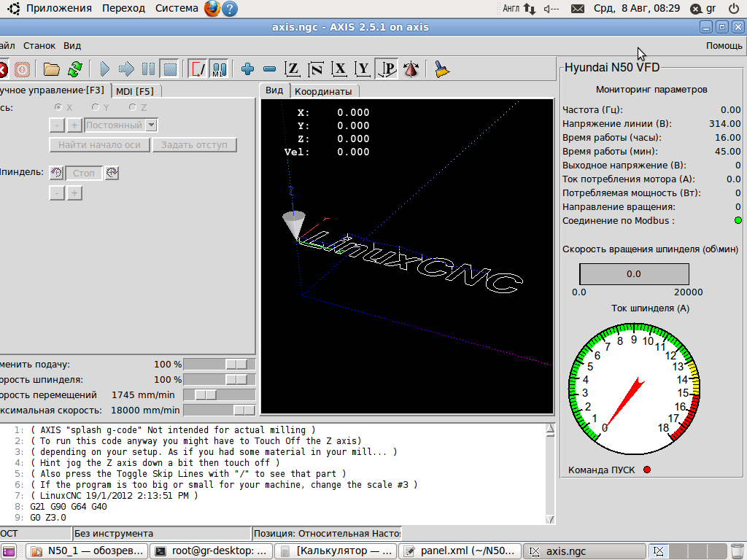Zoom out with the minus icon
This screenshot has width=747, height=560.
[269, 69]
